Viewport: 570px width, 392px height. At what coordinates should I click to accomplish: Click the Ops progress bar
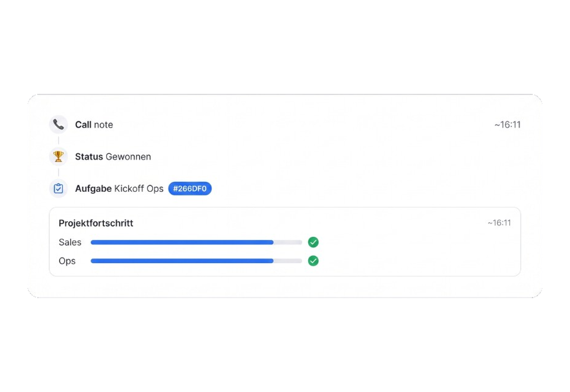coord(197,261)
